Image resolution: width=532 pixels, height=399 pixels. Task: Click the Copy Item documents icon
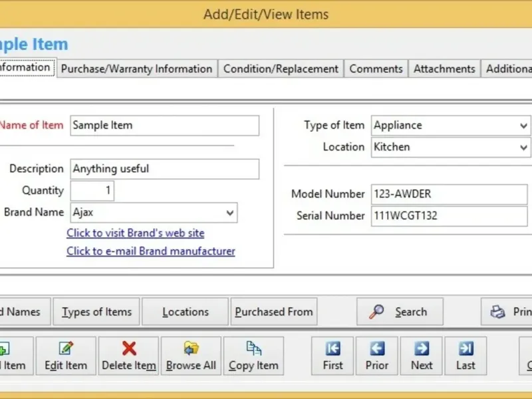pos(253,348)
